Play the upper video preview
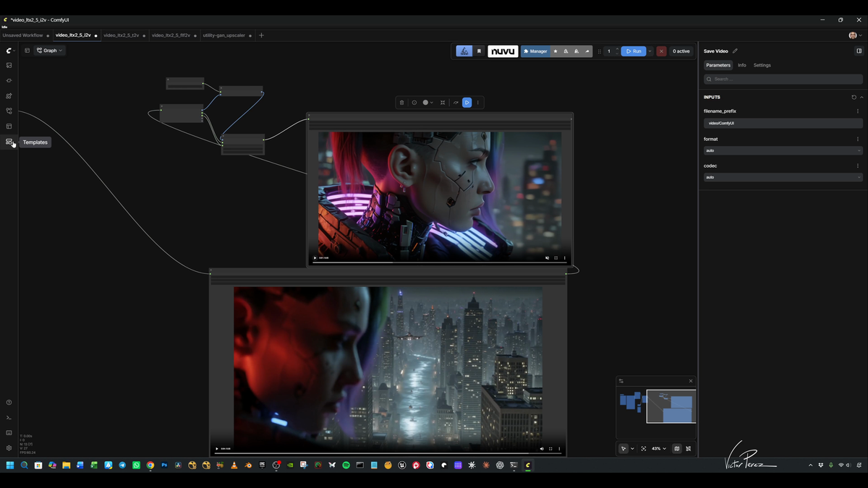Image resolution: width=868 pixels, height=488 pixels. (315, 257)
